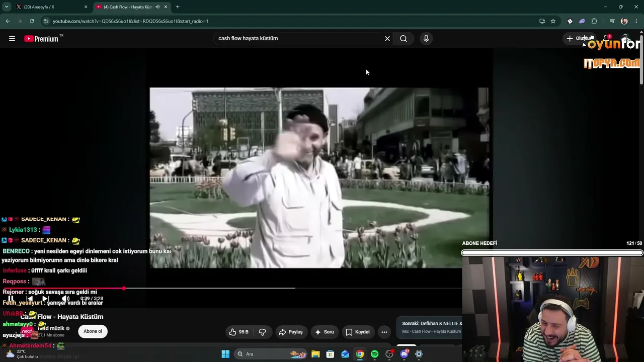
Task: Open the Extensions puzzle menu
Action: point(594,21)
